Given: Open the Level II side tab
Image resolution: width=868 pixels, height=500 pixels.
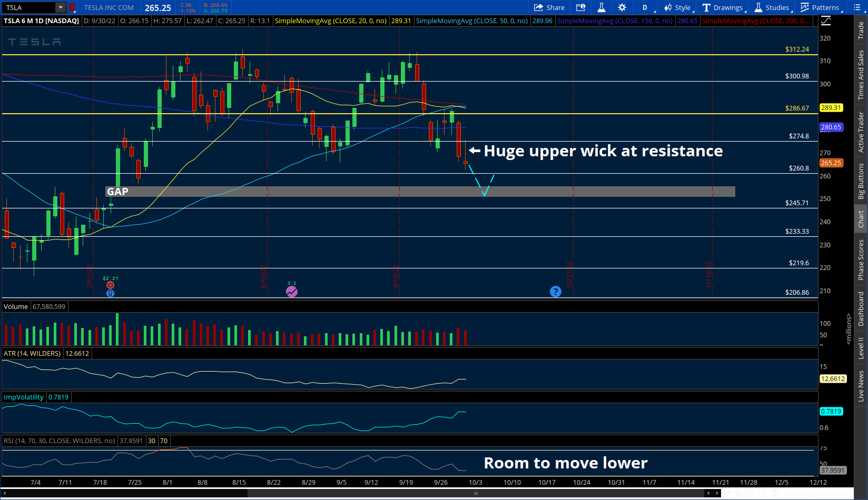Looking at the screenshot, I should [861, 348].
